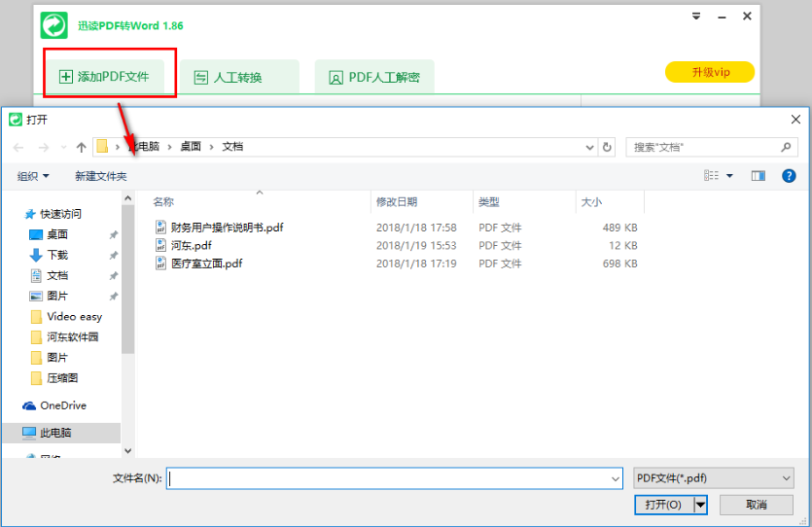Select 文档 in the address breadcrumb

(x=232, y=147)
